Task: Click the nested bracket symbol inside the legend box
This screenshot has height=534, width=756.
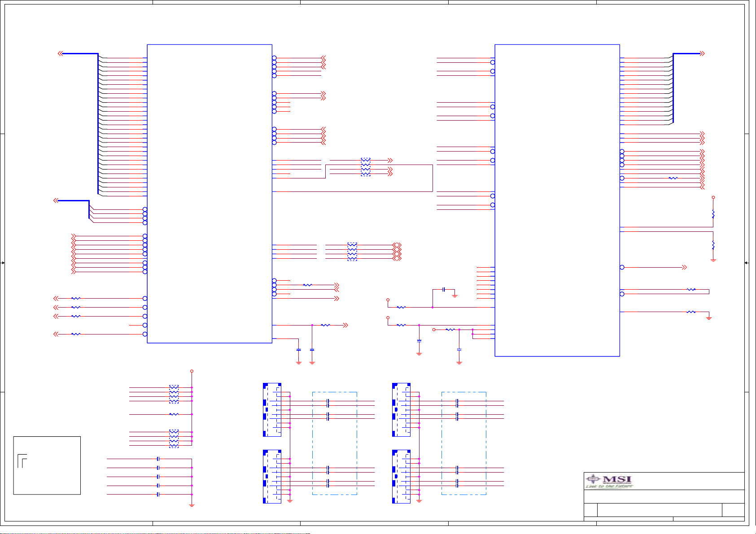Action: pyautogui.click(x=22, y=461)
